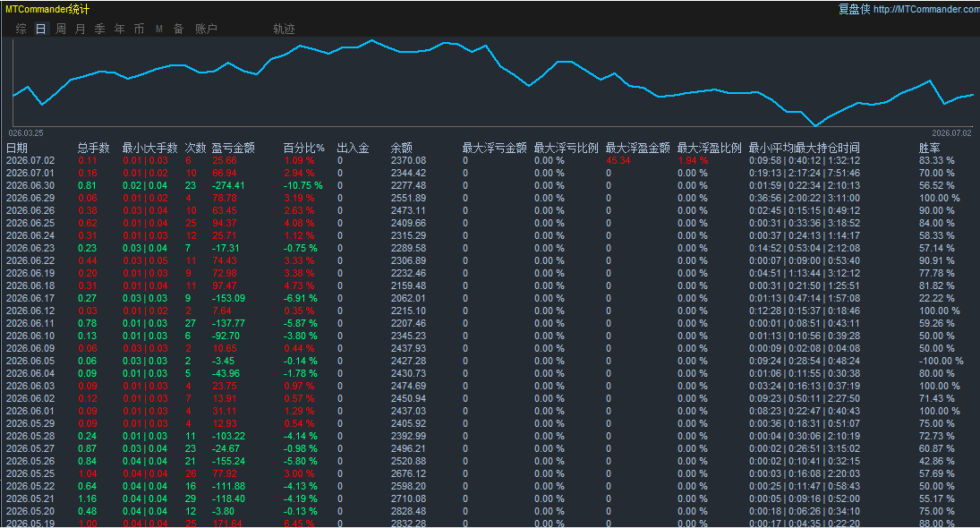Image resolution: width=980 pixels, height=528 pixels.
Task: Open the http://MTCommander.com link
Action: tap(926, 9)
